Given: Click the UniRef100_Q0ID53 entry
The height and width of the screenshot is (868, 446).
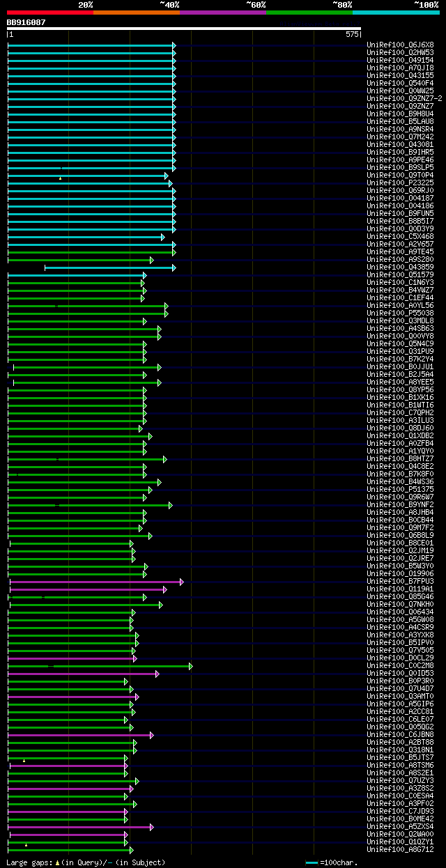Looking at the screenshot, I should pyautogui.click(x=400, y=673).
